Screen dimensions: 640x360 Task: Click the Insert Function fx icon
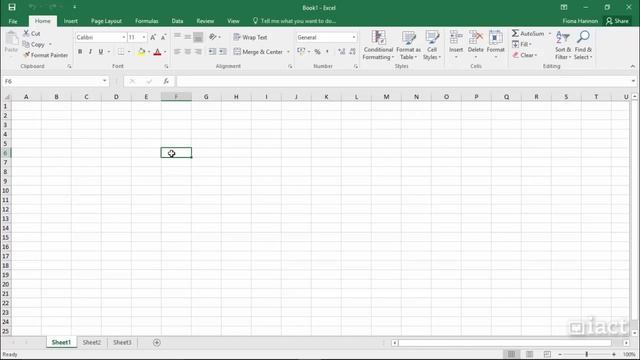pyautogui.click(x=166, y=81)
